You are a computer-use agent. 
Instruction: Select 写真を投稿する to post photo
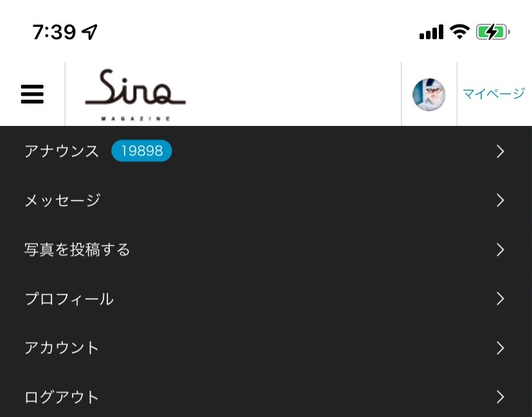tap(266, 250)
